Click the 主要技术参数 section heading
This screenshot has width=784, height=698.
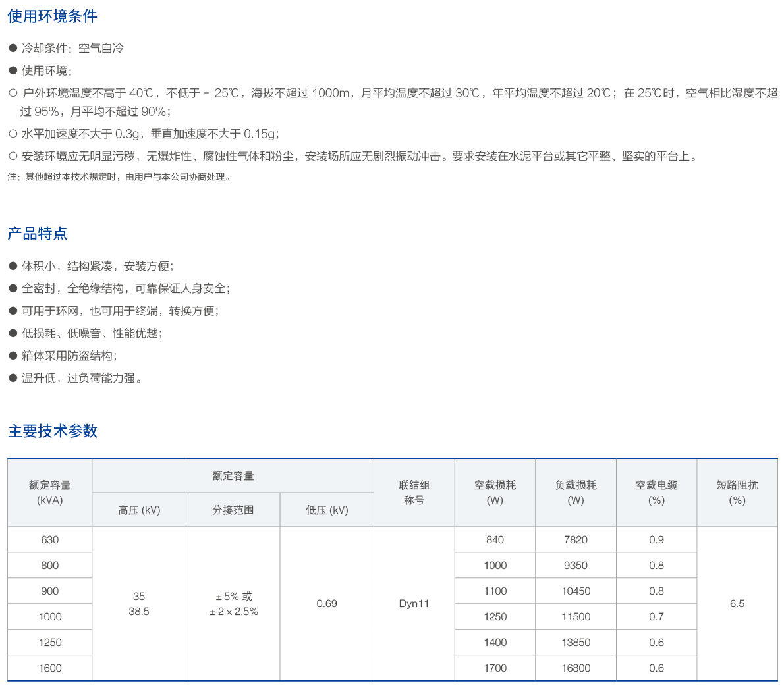[53, 431]
